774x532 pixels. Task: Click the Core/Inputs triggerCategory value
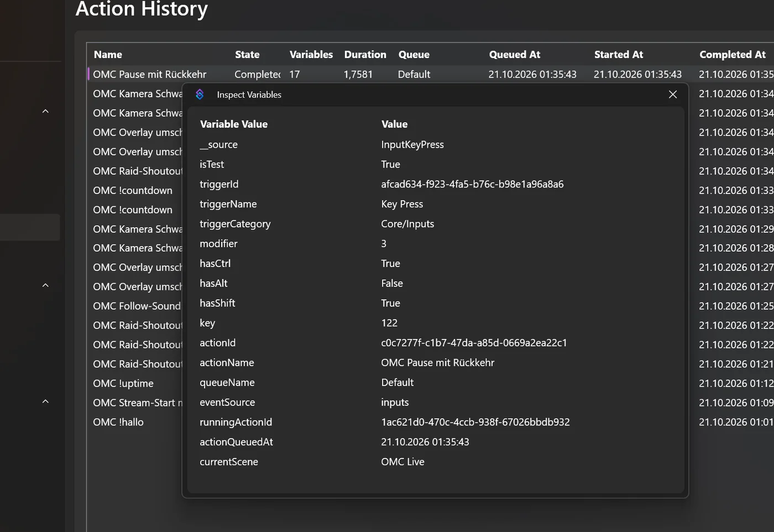click(407, 224)
